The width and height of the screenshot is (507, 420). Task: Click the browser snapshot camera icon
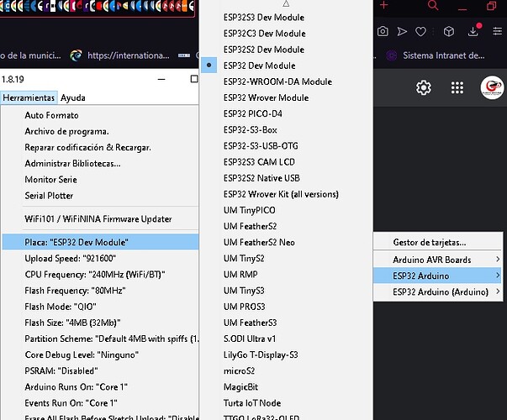pos(383,31)
